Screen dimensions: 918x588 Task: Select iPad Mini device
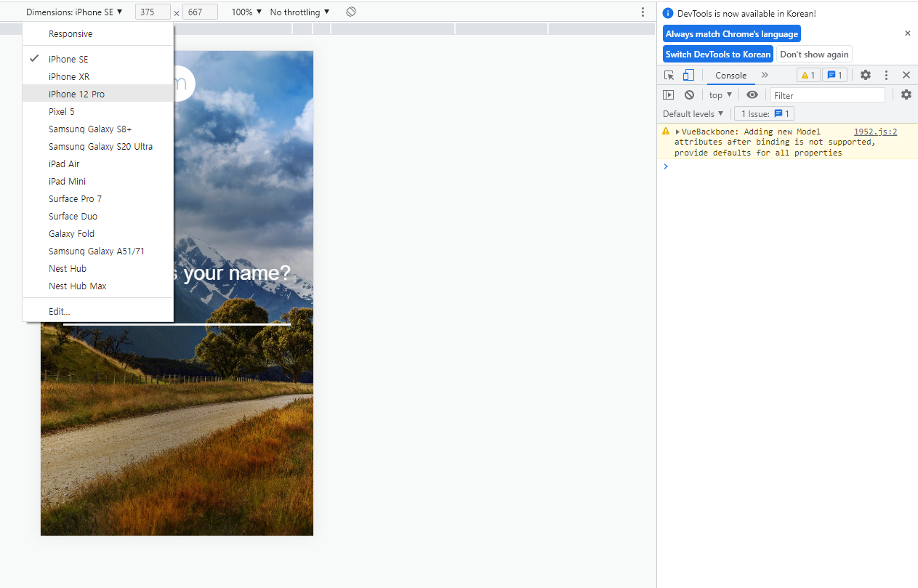[98, 182]
